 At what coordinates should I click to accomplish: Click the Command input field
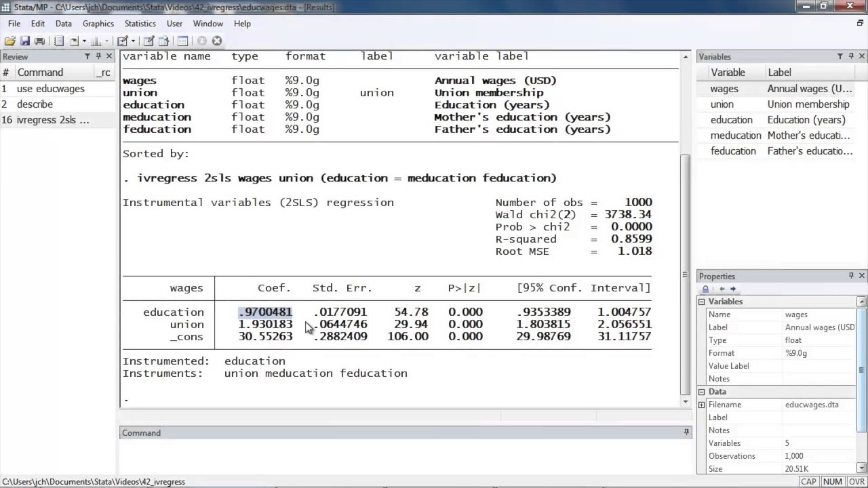[x=406, y=457]
